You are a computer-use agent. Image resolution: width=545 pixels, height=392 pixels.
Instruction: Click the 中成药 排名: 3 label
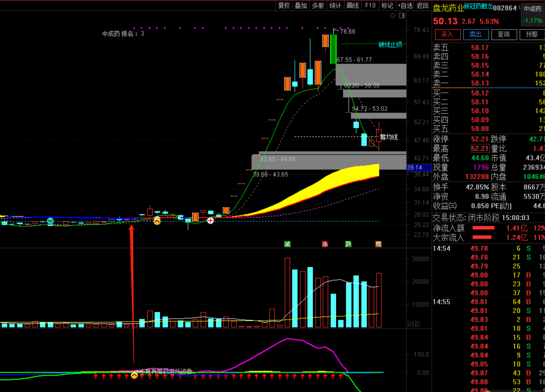(123, 34)
